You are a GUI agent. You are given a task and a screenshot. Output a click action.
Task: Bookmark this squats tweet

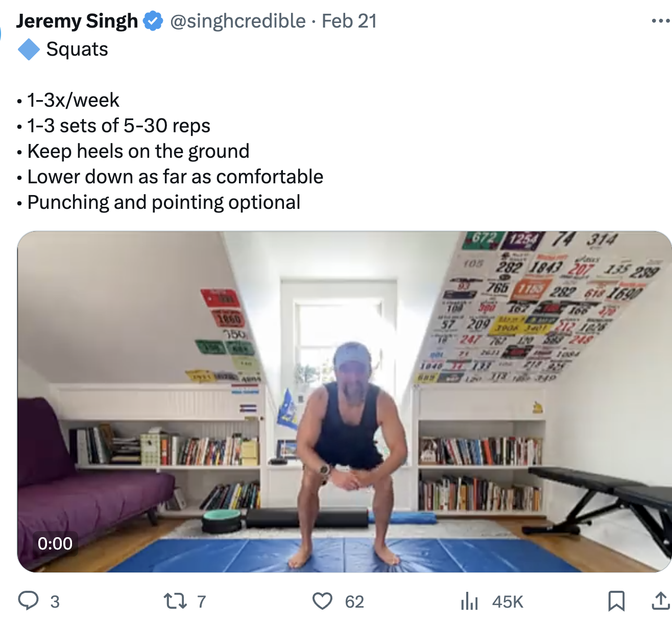pyautogui.click(x=616, y=601)
